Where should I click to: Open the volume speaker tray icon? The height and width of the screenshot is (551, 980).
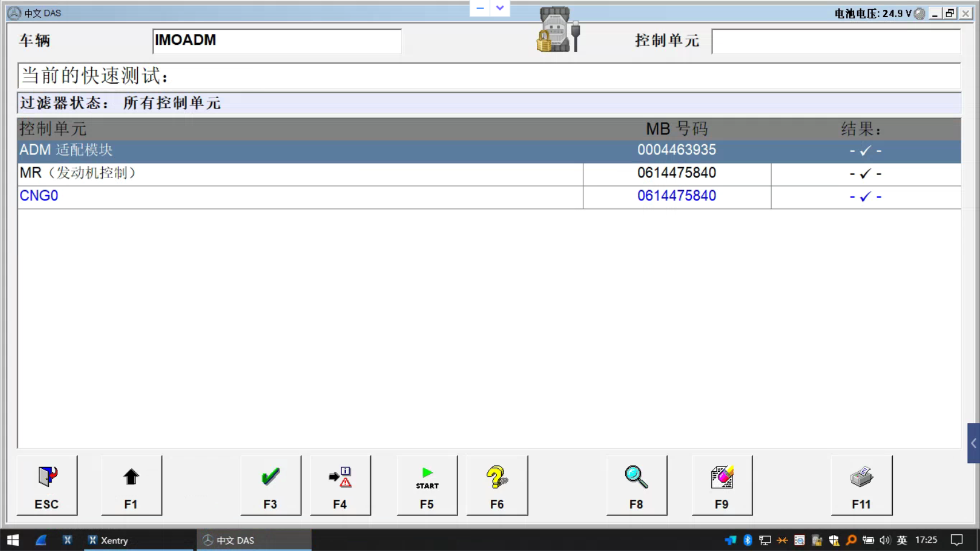pos(885,540)
